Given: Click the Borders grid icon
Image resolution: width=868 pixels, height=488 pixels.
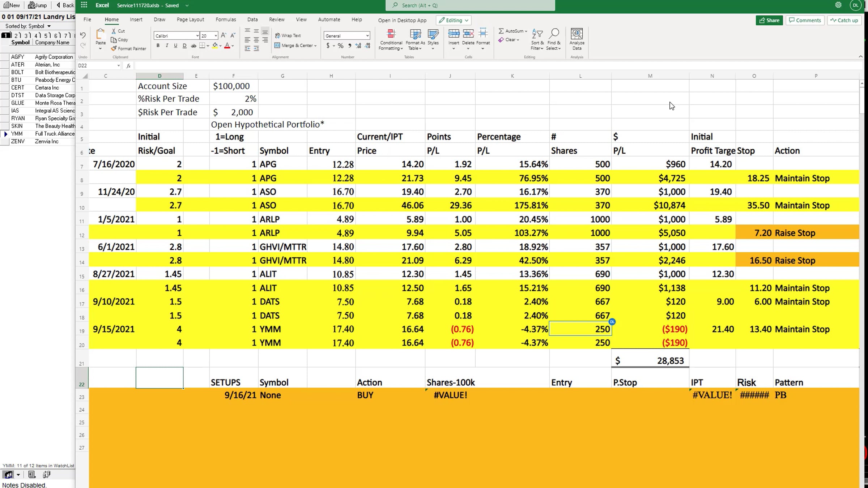Looking at the screenshot, I should pyautogui.click(x=202, y=46).
